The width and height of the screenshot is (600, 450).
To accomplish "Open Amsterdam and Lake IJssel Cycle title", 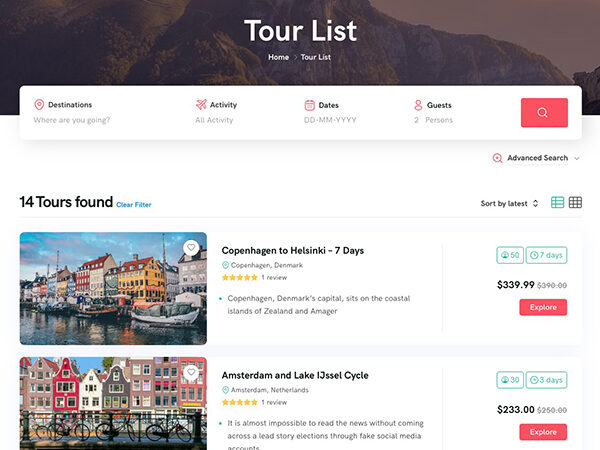I will (295, 375).
